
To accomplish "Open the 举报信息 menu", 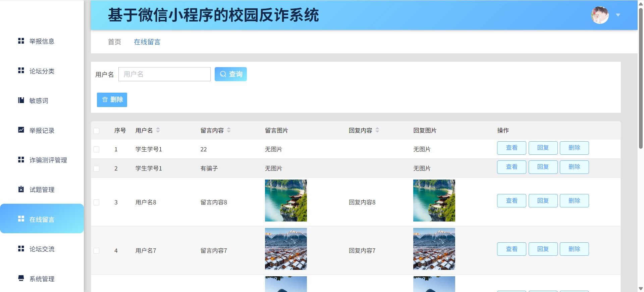I will (x=42, y=41).
